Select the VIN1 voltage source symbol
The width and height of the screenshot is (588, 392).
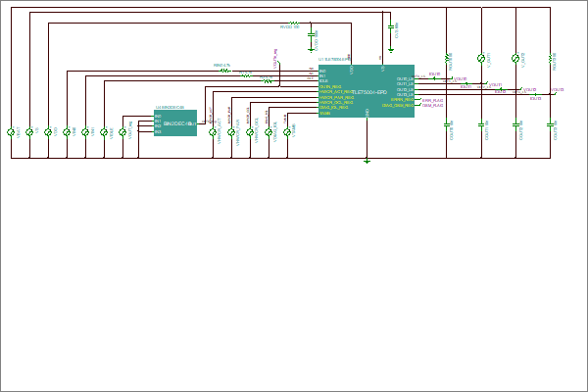(85, 132)
